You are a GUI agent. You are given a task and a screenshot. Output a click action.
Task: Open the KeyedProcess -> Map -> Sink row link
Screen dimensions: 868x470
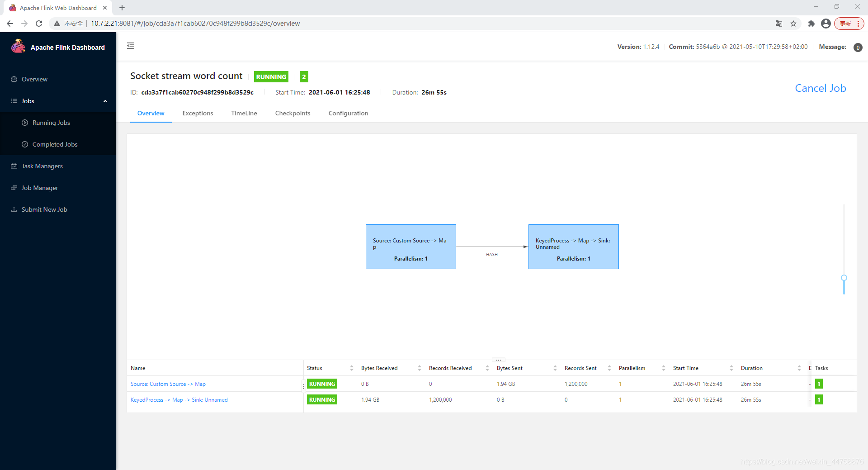pos(179,400)
